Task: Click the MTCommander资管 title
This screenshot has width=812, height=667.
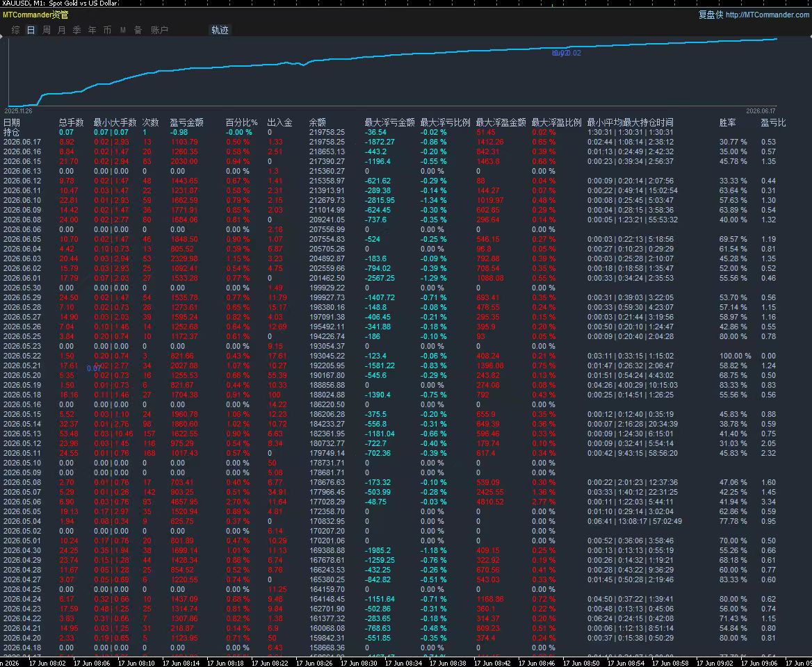Action: 35,15
